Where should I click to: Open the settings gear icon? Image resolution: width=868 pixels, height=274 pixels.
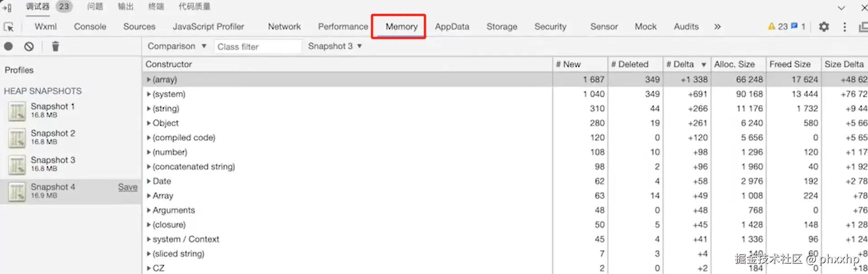[x=824, y=27]
